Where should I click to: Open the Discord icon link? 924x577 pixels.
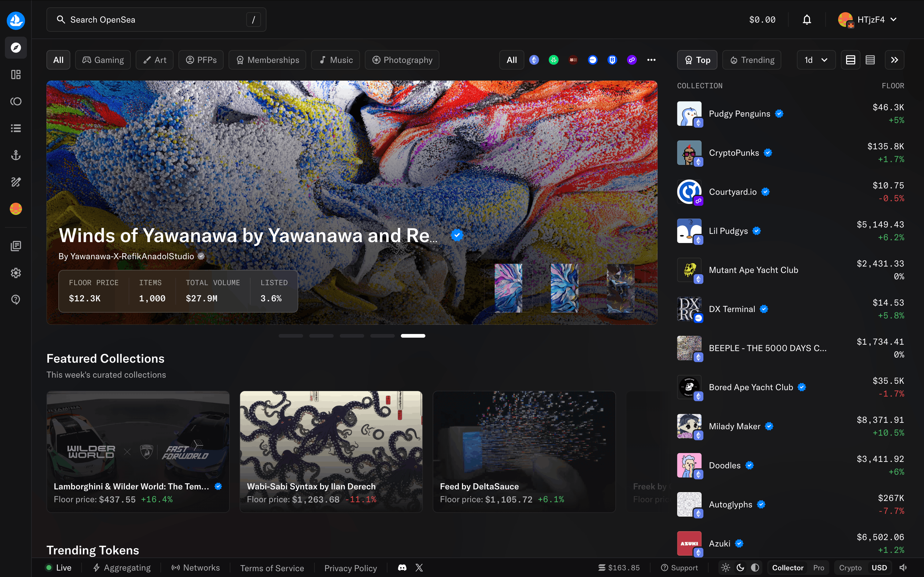(x=402, y=568)
